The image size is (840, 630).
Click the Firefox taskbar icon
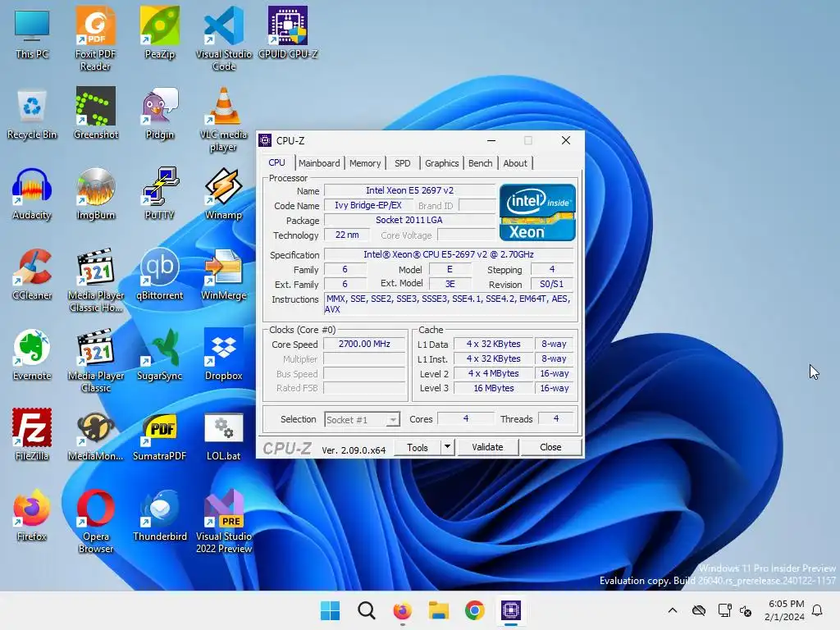point(402,610)
